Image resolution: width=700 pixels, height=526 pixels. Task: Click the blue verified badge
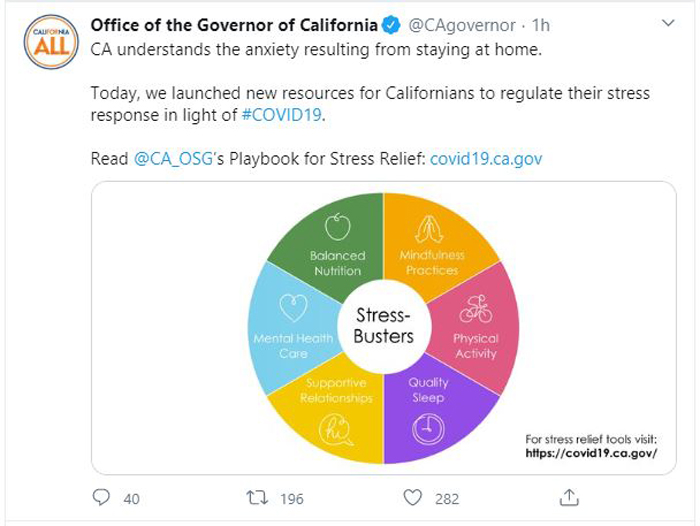tap(392, 25)
